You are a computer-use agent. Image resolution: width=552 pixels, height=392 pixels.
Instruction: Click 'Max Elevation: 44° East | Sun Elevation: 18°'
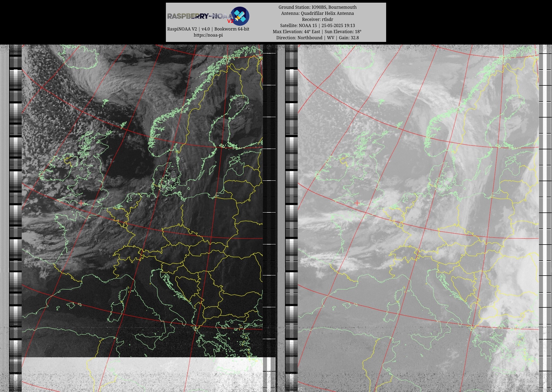pos(317,32)
